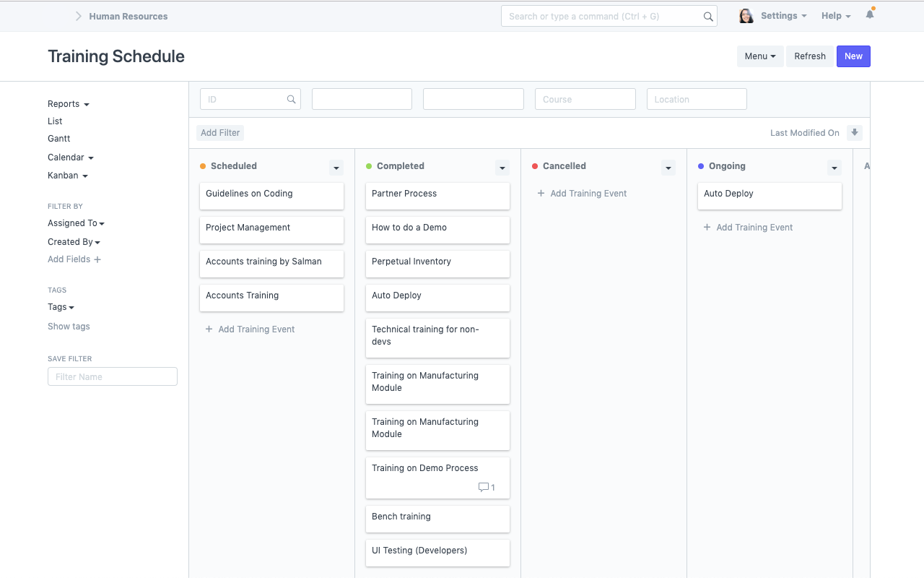Click the magnifier icon in ID filter
The height and width of the screenshot is (578, 924).
point(292,100)
